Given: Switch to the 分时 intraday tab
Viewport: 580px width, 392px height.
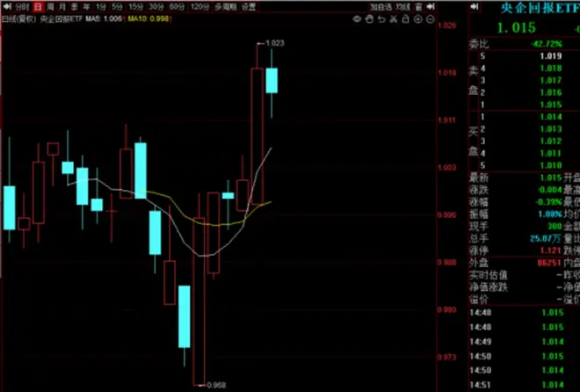Looking at the screenshot, I should [21, 6].
